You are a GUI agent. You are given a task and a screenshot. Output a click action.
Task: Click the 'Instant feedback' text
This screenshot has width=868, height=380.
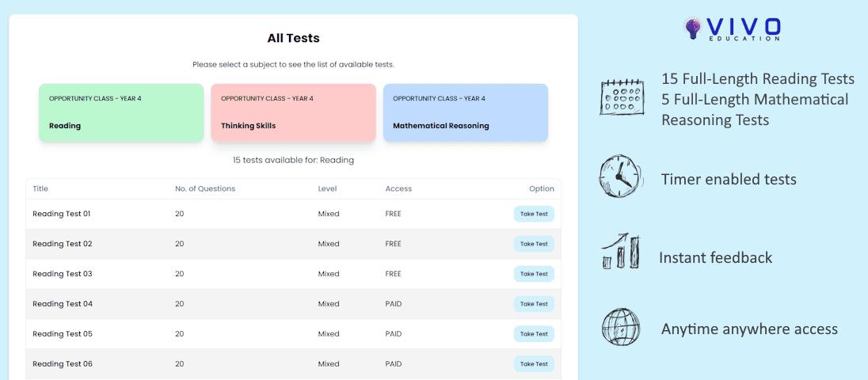(x=716, y=258)
